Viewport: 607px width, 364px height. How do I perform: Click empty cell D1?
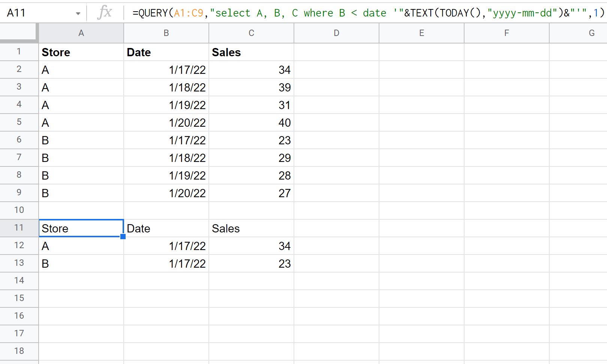(x=336, y=52)
